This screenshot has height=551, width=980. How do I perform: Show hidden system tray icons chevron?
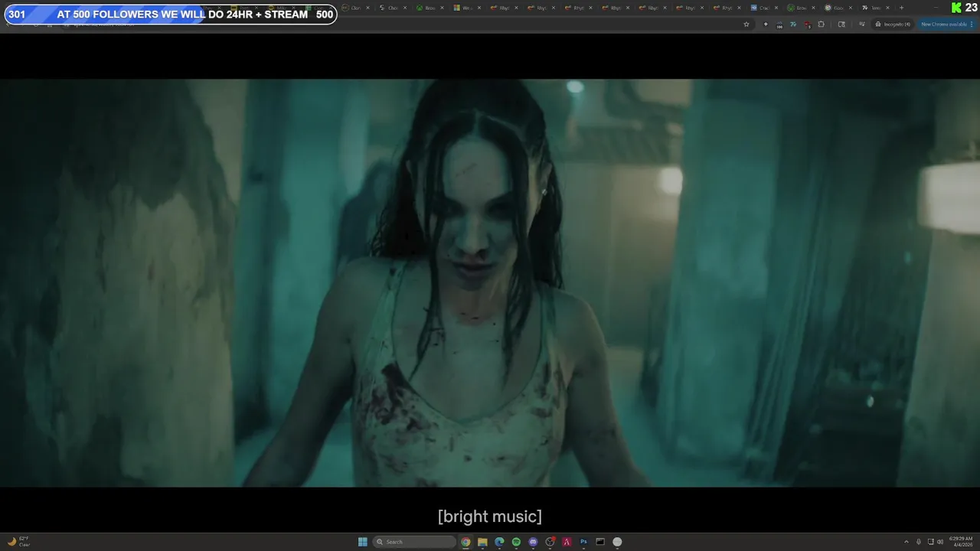(x=906, y=542)
